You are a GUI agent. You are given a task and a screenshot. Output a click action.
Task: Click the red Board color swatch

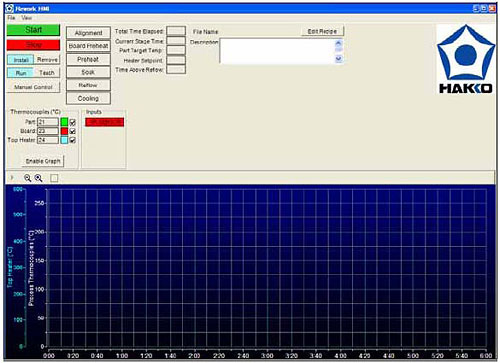(x=64, y=131)
